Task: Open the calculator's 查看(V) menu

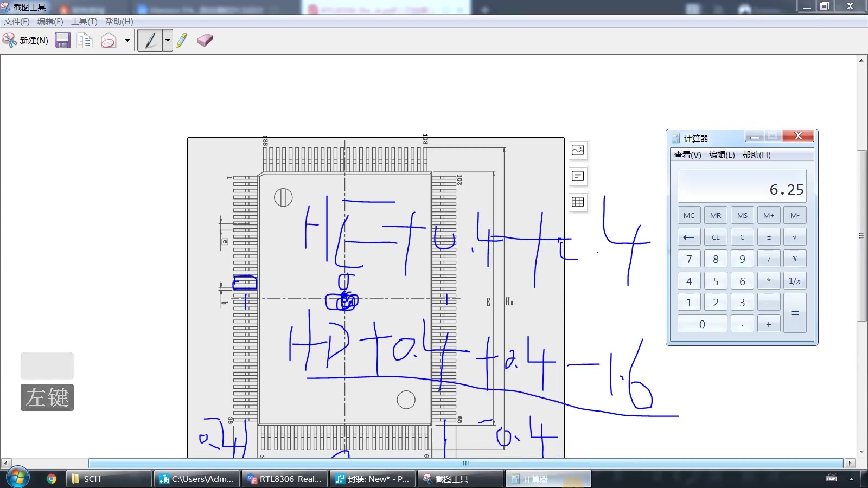Action: tap(687, 155)
